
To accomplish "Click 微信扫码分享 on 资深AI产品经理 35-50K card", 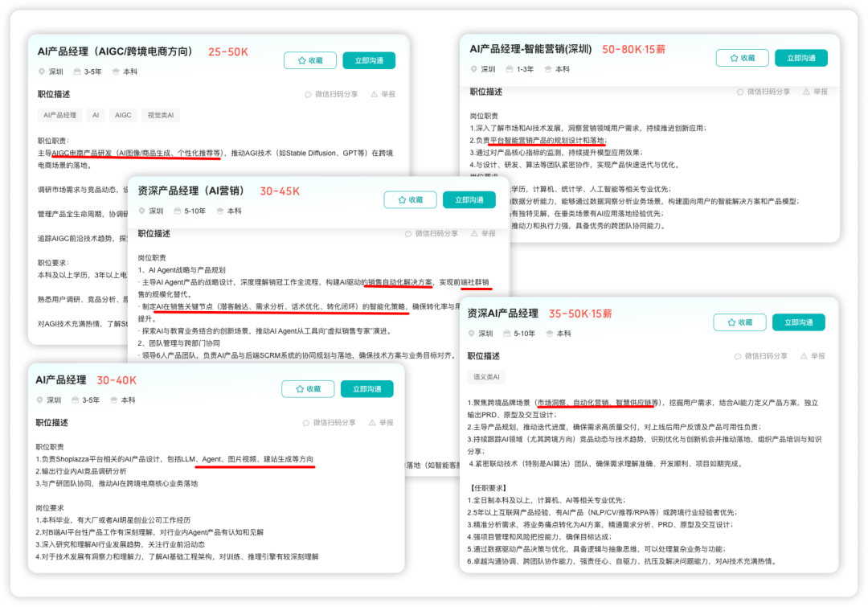I will point(760,356).
